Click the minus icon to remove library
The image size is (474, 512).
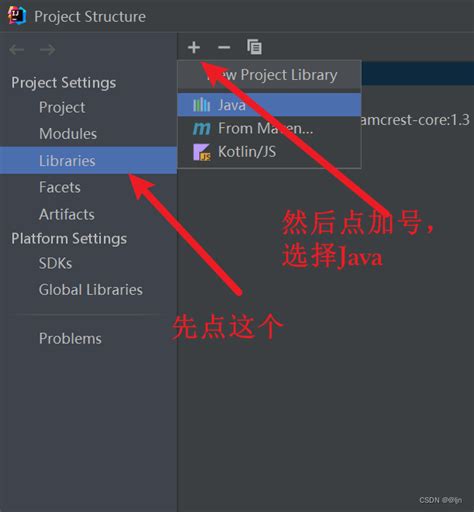coord(224,47)
